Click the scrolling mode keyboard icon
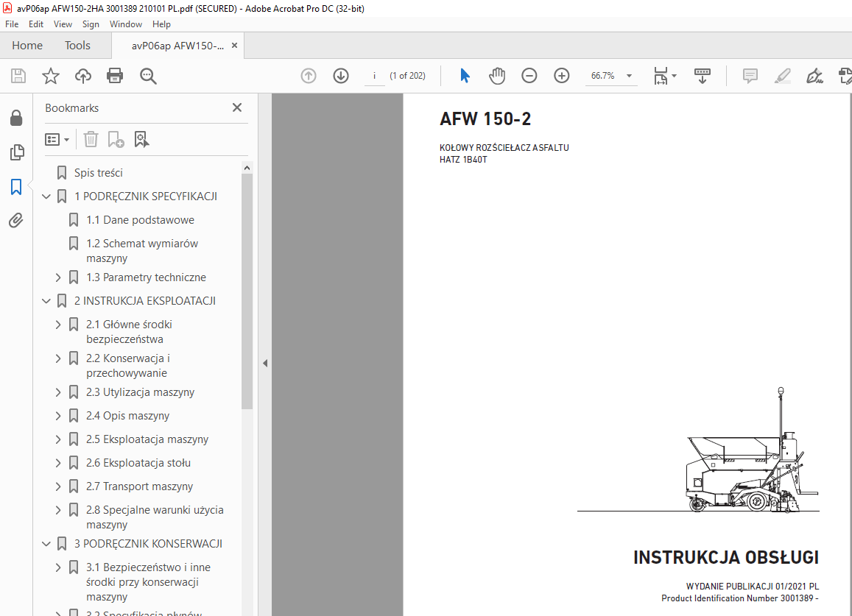This screenshot has height=616, width=852. (x=702, y=76)
